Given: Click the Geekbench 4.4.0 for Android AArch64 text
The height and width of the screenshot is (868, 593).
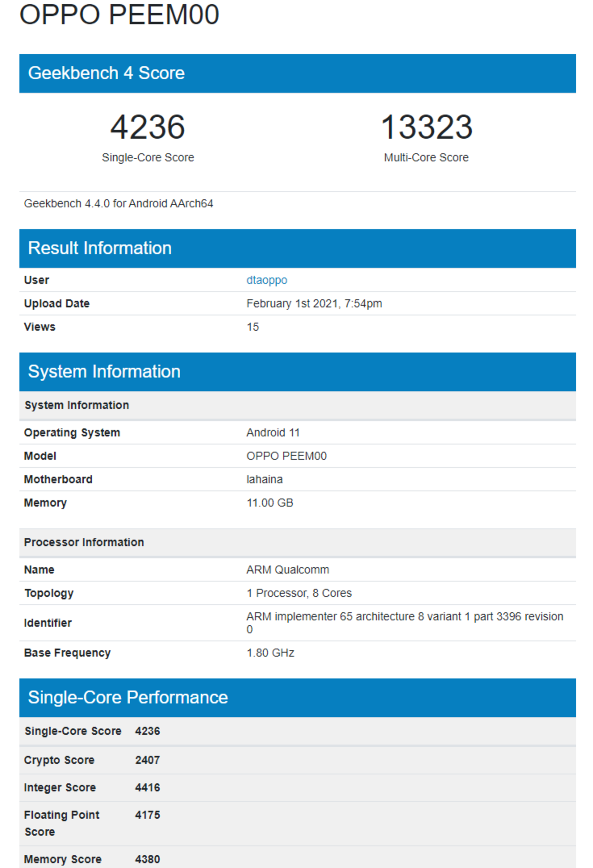Looking at the screenshot, I should [x=119, y=203].
